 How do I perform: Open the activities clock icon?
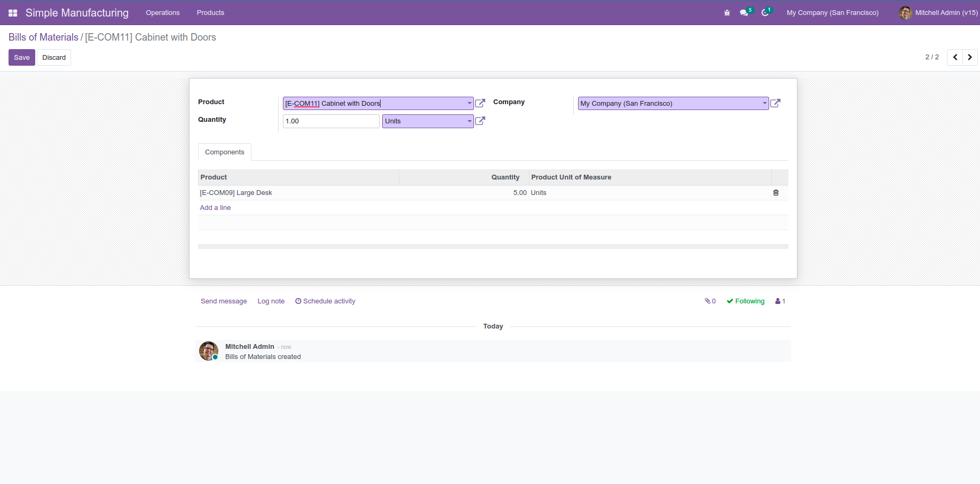click(765, 13)
